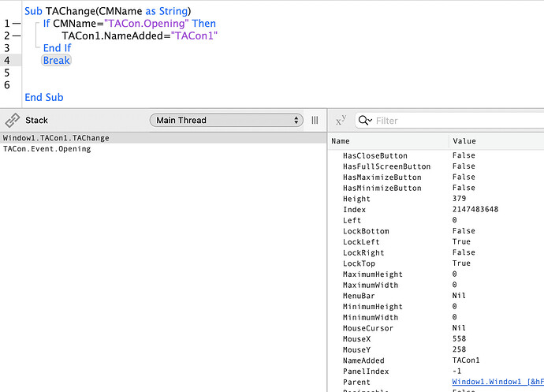Click the highlighted Break statement
The image size is (544, 392).
pyautogui.click(x=56, y=61)
